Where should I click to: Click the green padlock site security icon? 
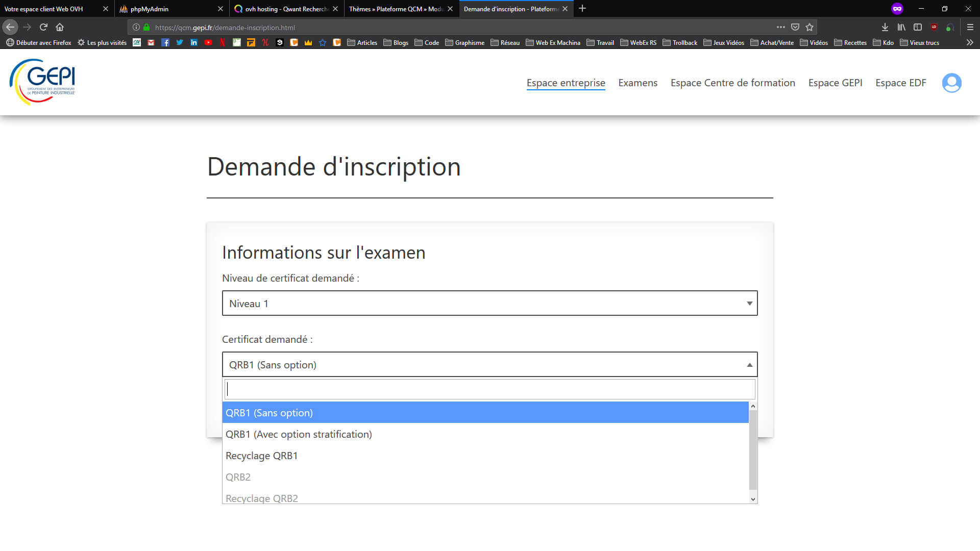pos(146,28)
